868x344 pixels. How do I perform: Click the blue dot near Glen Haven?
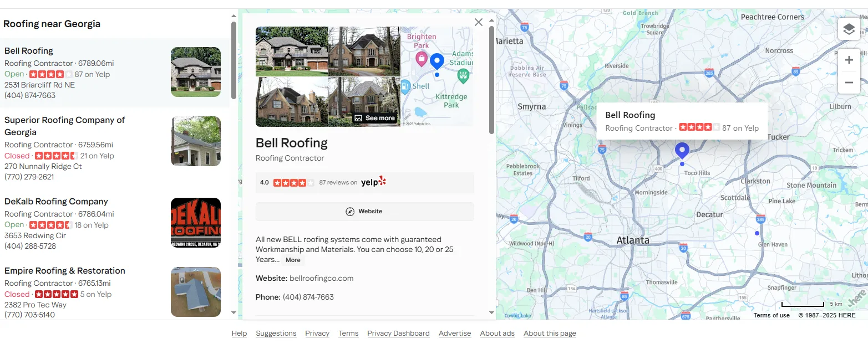point(757,233)
